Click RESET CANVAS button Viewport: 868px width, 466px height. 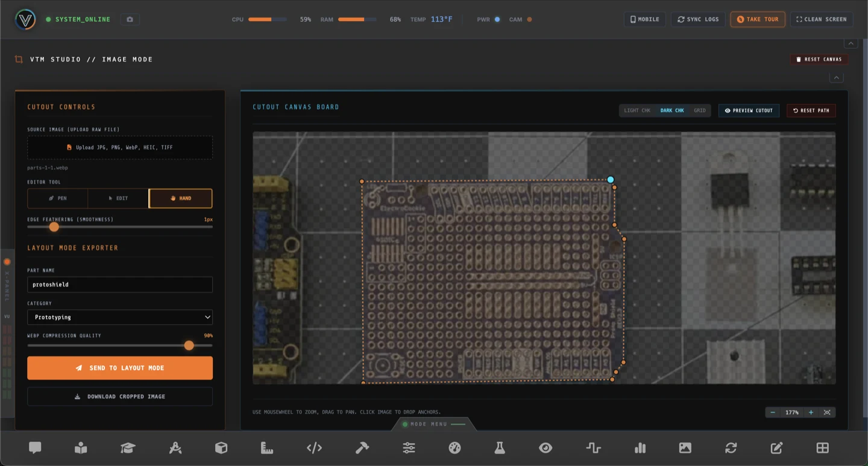[x=819, y=59]
